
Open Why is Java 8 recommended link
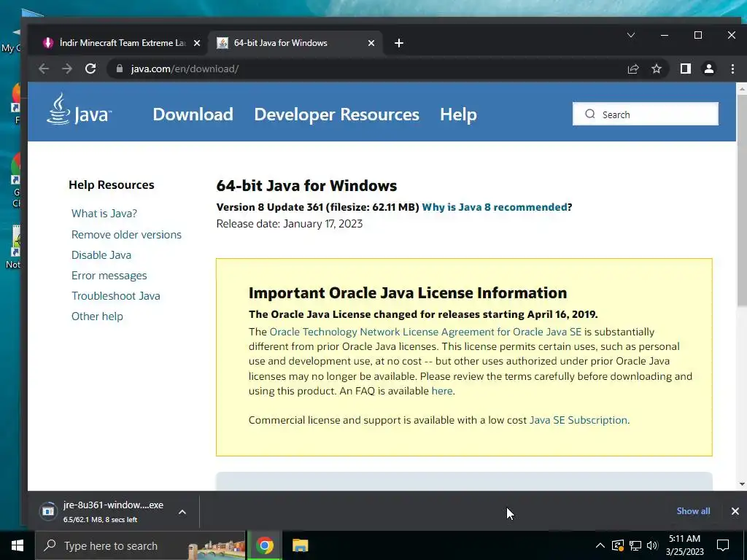[x=495, y=207]
